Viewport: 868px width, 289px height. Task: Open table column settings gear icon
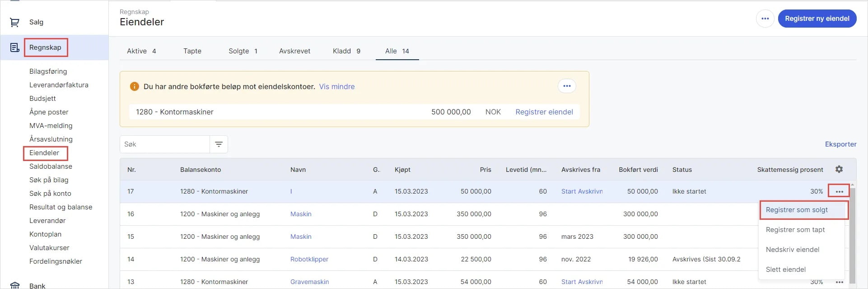pos(839,169)
